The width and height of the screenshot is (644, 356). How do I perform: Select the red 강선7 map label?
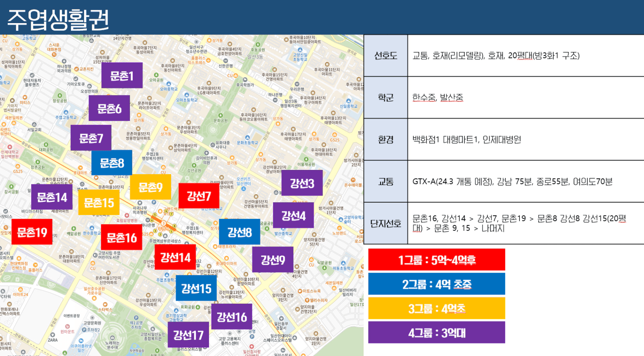[x=199, y=196]
